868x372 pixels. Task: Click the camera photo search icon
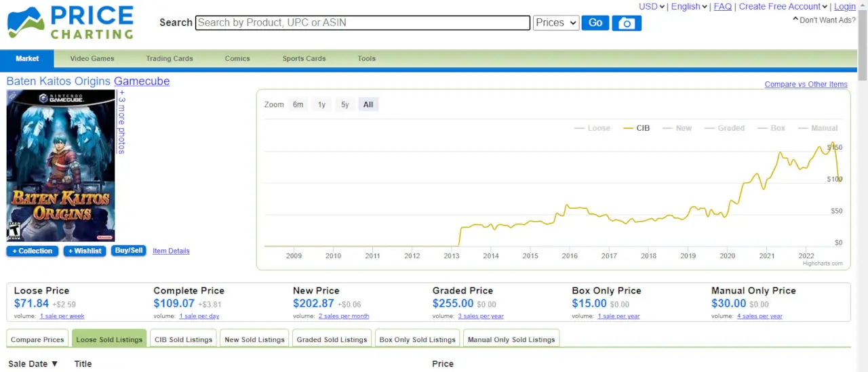(627, 23)
